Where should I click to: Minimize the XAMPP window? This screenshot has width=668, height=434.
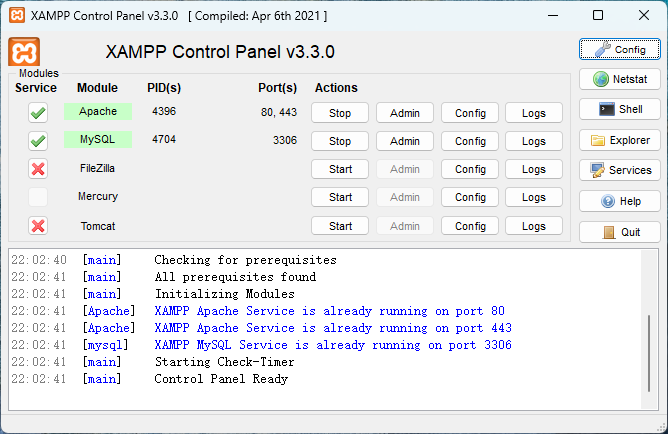tap(553, 16)
